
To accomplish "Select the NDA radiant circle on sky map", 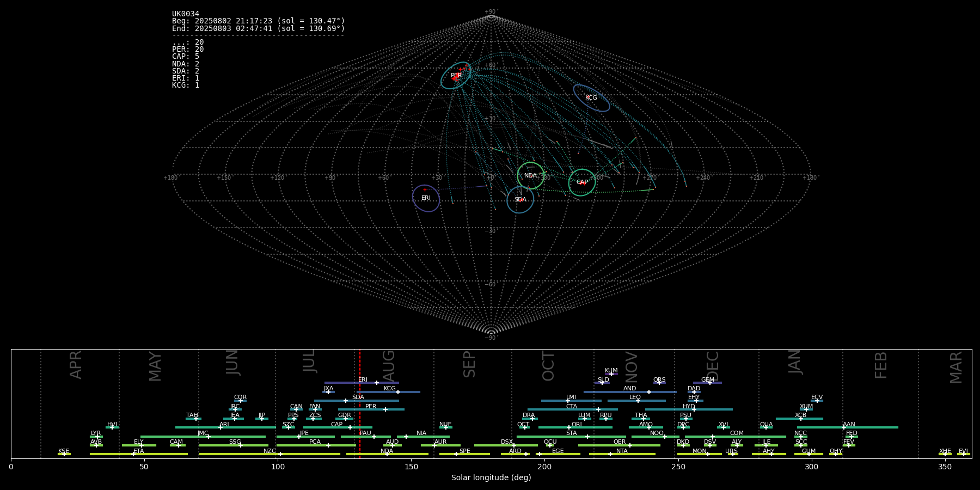I will (x=531, y=176).
